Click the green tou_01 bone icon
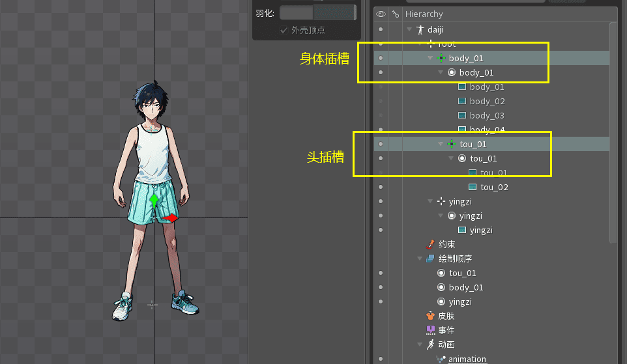Viewport: 627px width, 364px height. pos(452,145)
